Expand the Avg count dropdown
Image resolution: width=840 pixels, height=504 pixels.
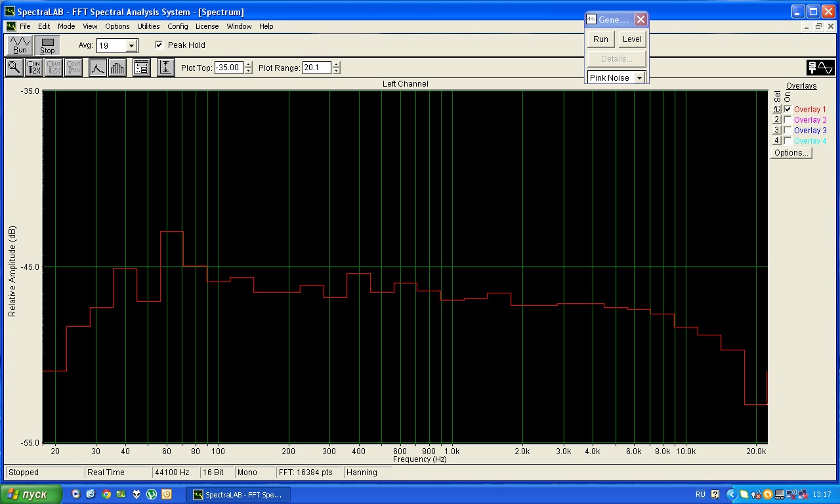click(131, 46)
